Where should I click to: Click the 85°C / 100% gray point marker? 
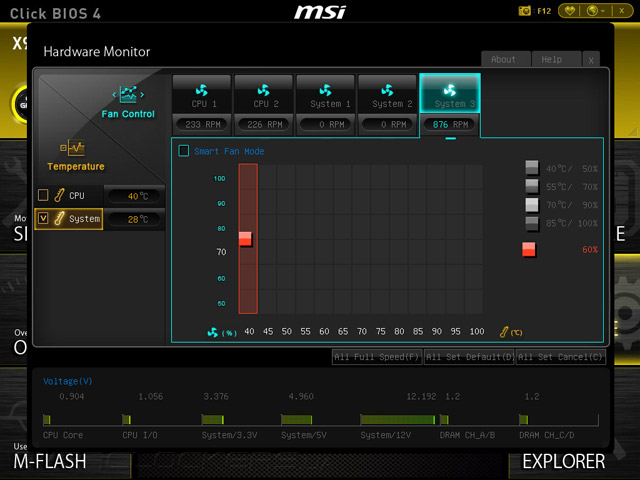[x=531, y=223]
